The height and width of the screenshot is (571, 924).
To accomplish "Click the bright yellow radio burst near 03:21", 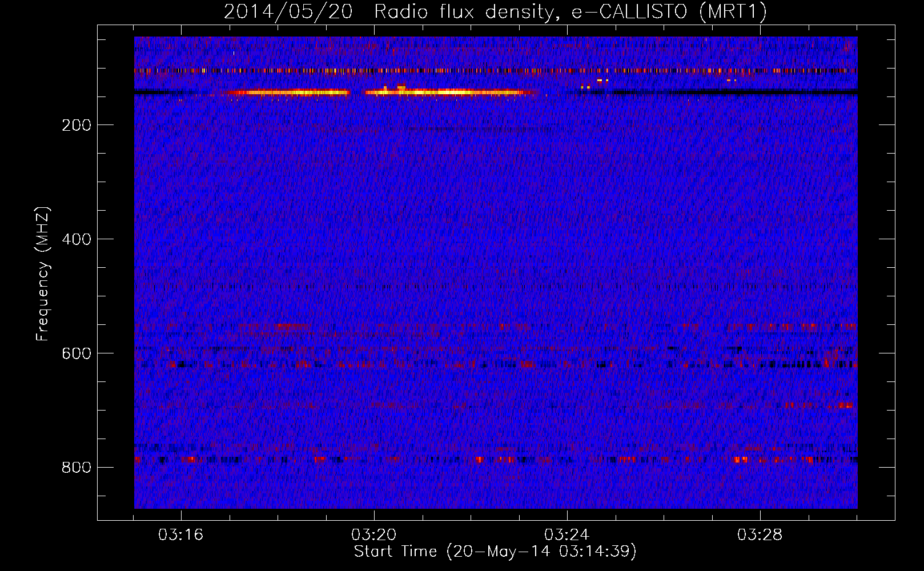I will click(448, 91).
